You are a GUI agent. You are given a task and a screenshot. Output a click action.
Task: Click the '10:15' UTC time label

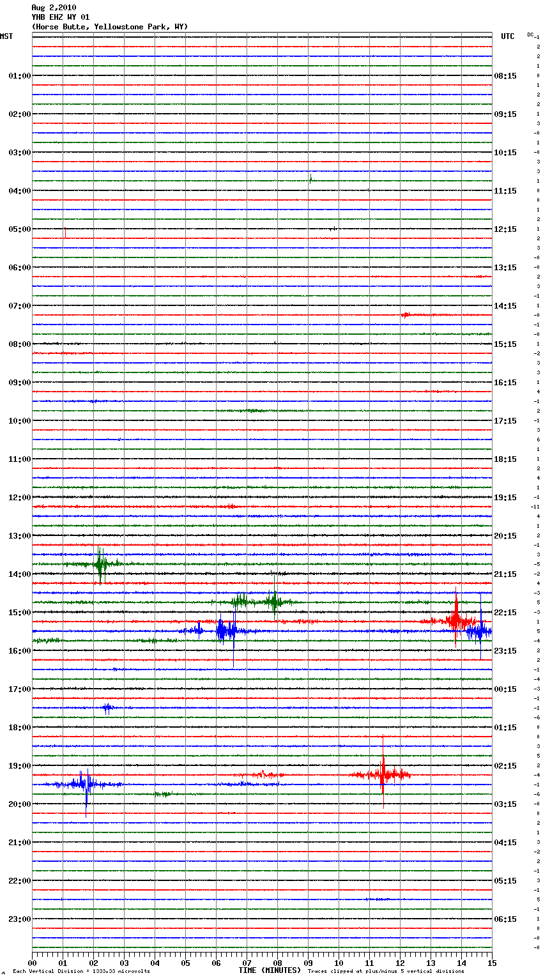pyautogui.click(x=505, y=153)
